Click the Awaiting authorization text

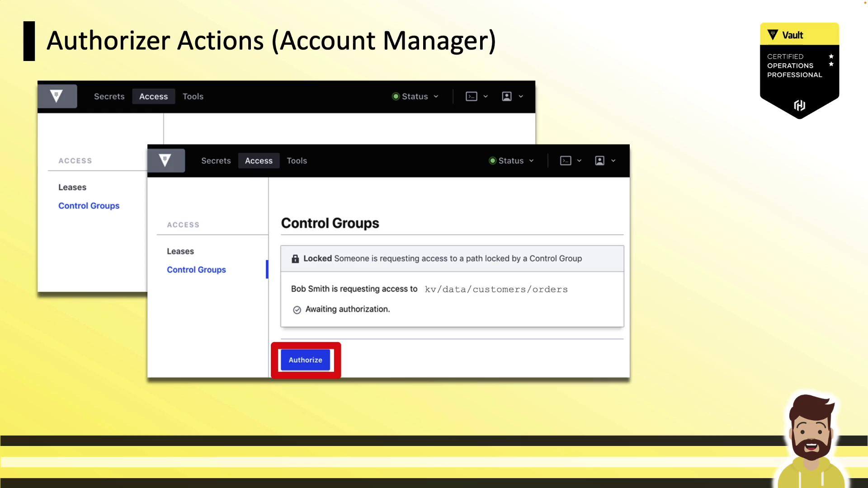coord(348,310)
